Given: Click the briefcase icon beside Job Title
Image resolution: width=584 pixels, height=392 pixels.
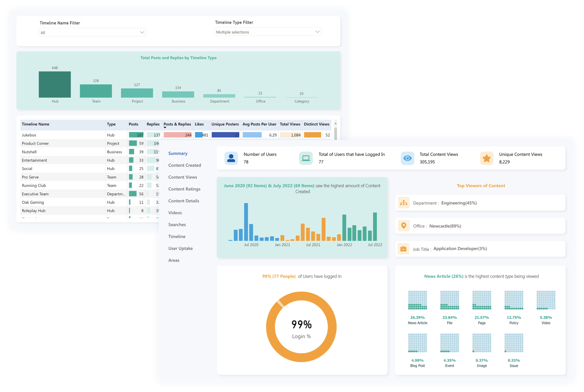Looking at the screenshot, I should tap(404, 249).
